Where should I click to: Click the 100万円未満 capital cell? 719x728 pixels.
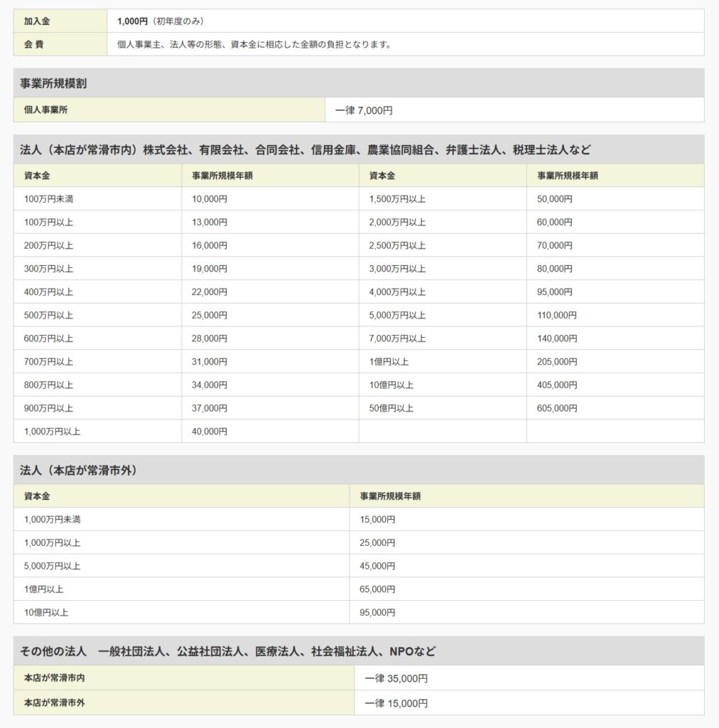coord(48,199)
